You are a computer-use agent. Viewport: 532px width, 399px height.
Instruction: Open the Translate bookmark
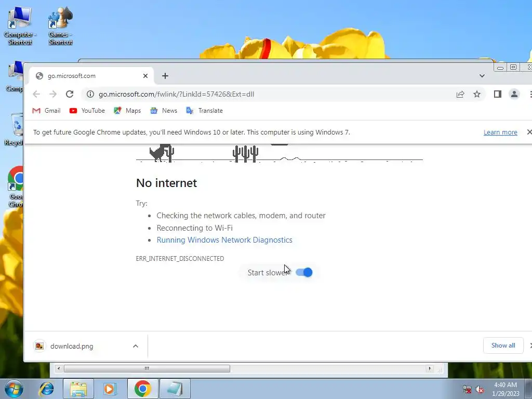204,111
